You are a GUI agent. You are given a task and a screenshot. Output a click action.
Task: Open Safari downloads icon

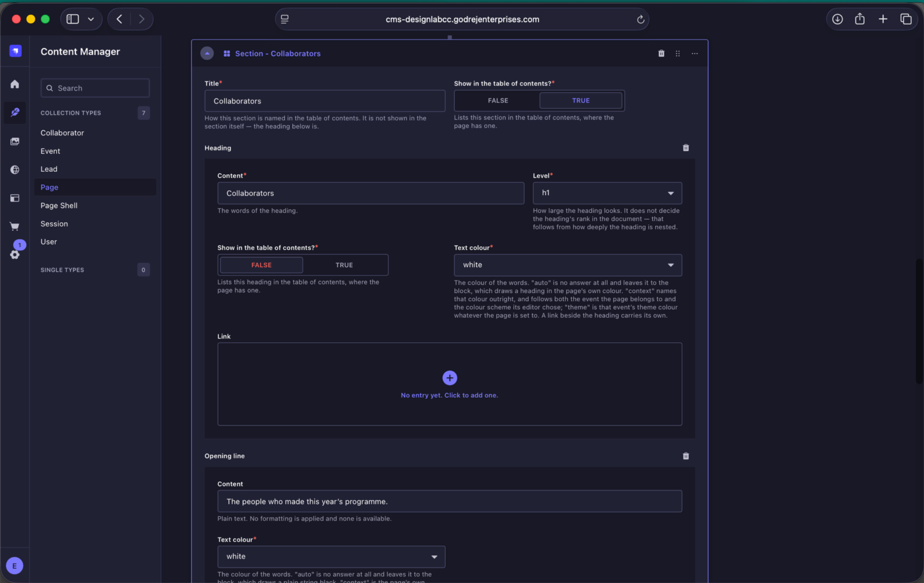tap(837, 19)
